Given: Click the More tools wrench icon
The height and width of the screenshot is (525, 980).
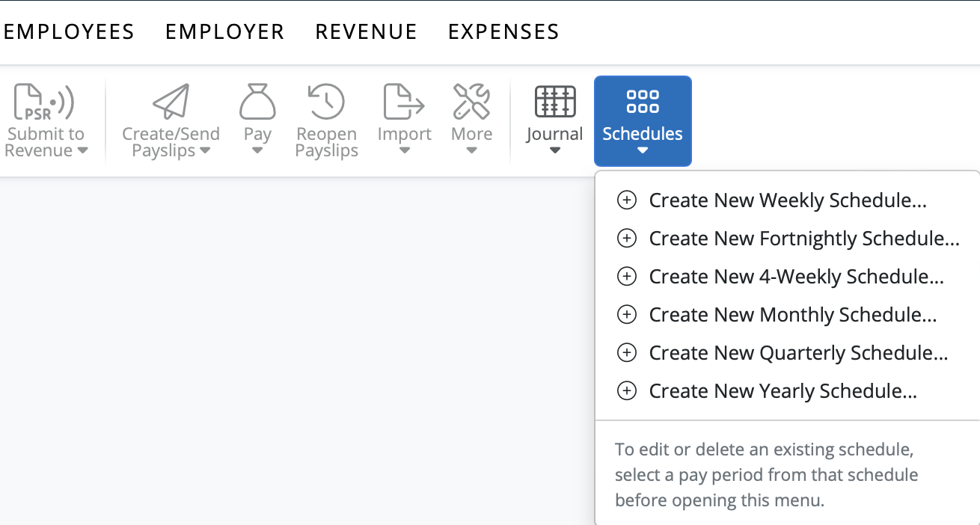Looking at the screenshot, I should 472,102.
